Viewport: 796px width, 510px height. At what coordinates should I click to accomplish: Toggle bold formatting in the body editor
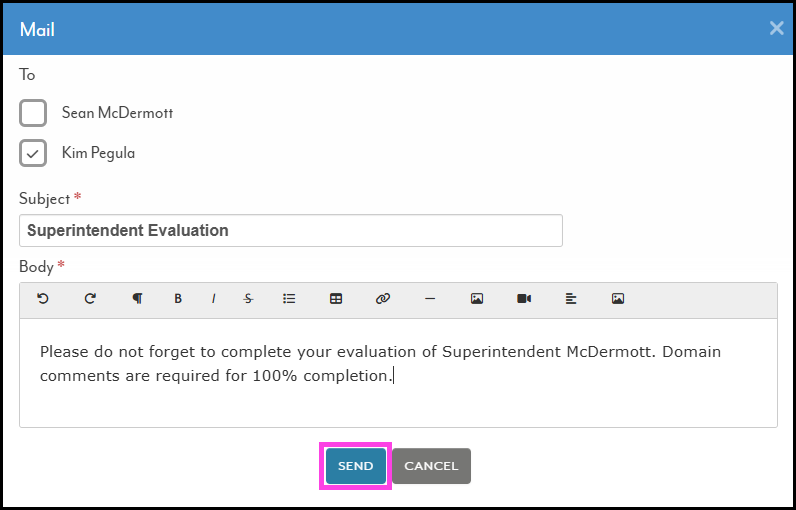[x=178, y=298]
